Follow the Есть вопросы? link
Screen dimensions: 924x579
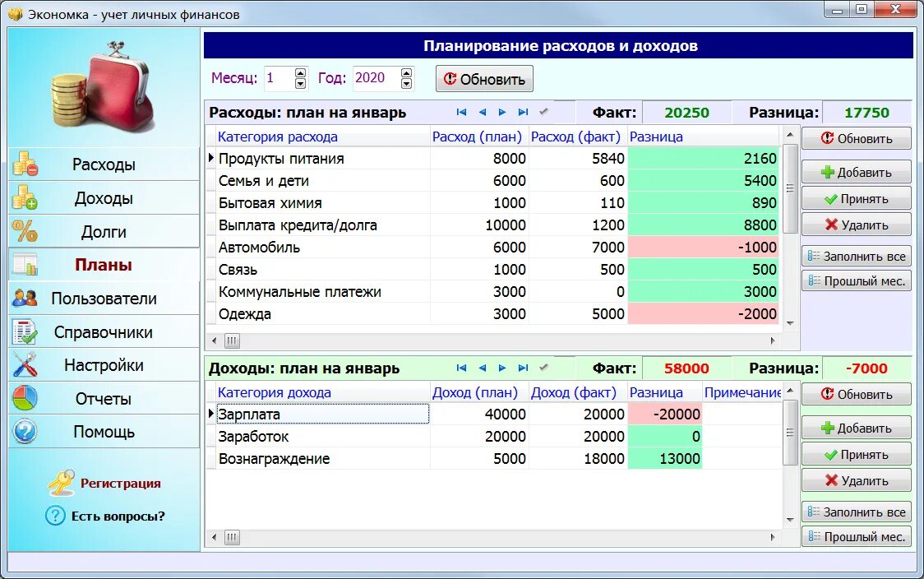click(x=118, y=516)
